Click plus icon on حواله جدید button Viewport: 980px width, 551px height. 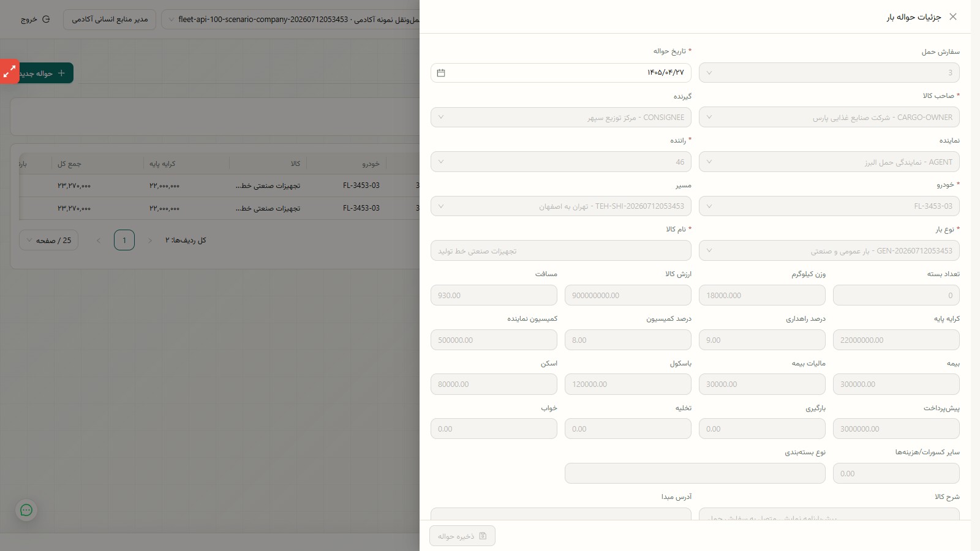pyautogui.click(x=61, y=73)
